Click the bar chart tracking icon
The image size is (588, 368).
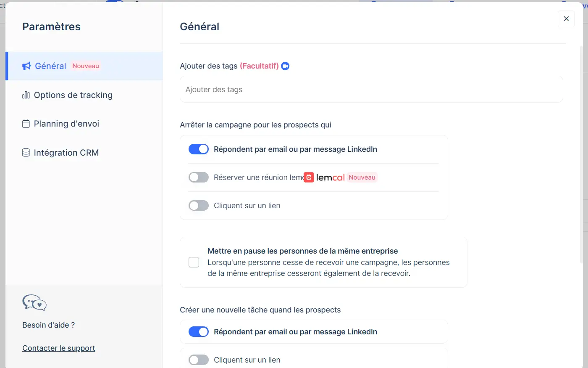(x=26, y=95)
